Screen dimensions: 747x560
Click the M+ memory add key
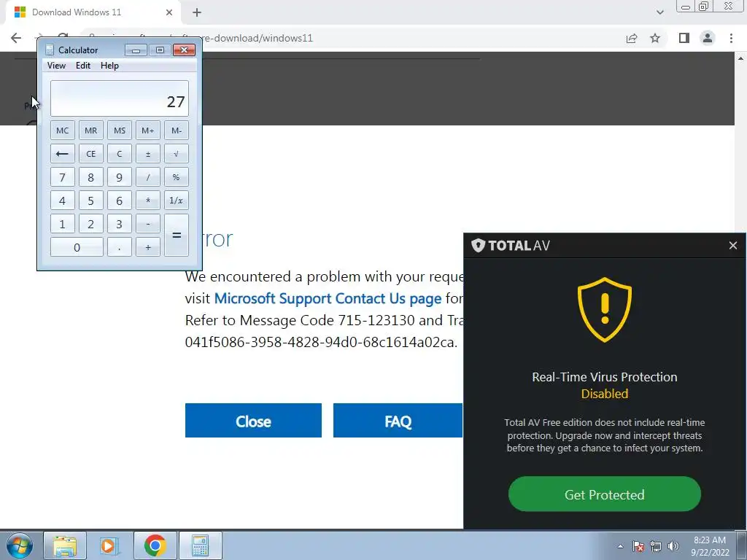[x=148, y=131]
